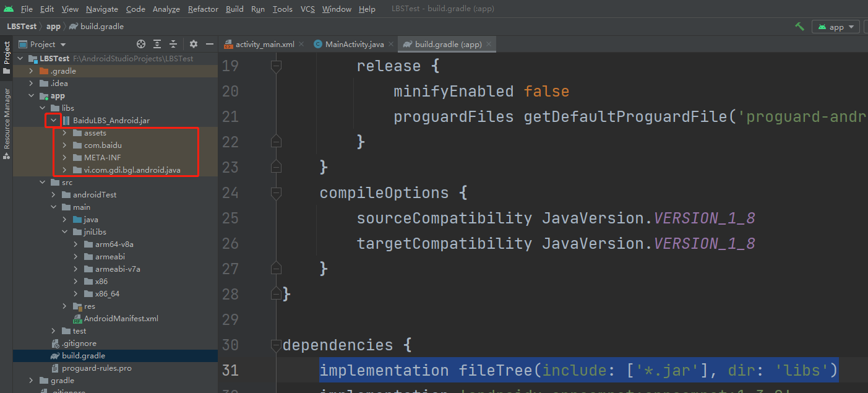This screenshot has width=868, height=393.
Task: Click line number 31 in the gutter
Action: (x=230, y=370)
